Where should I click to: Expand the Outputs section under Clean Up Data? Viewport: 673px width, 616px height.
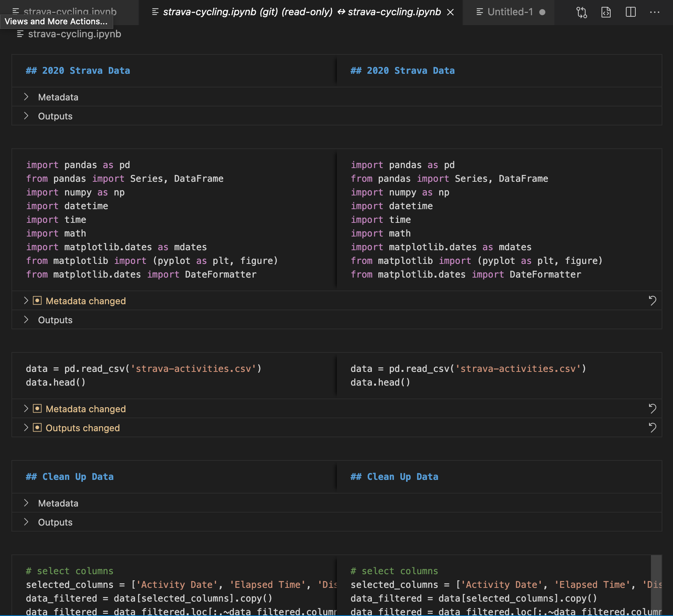click(x=26, y=522)
